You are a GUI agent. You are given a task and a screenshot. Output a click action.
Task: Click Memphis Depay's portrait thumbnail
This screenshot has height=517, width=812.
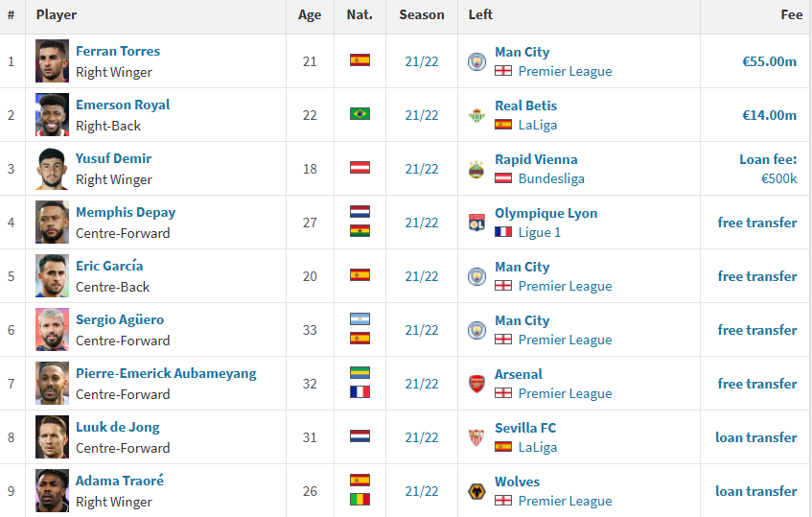[x=52, y=223]
